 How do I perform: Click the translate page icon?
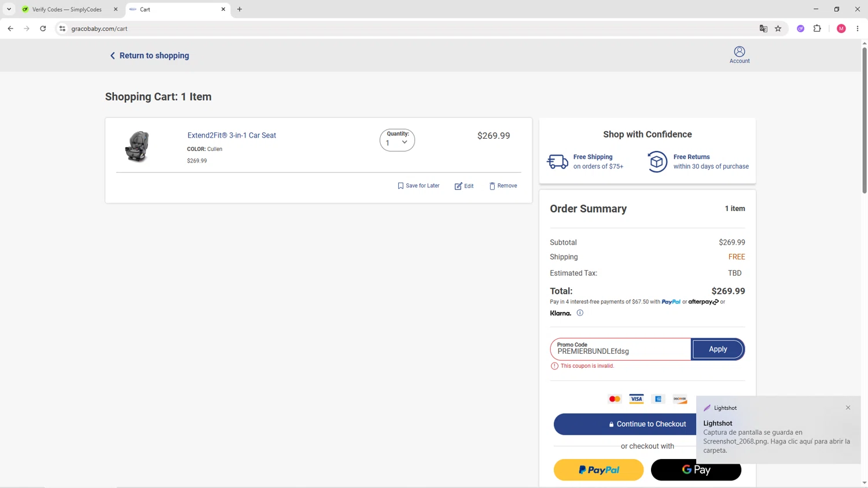pyautogui.click(x=763, y=28)
